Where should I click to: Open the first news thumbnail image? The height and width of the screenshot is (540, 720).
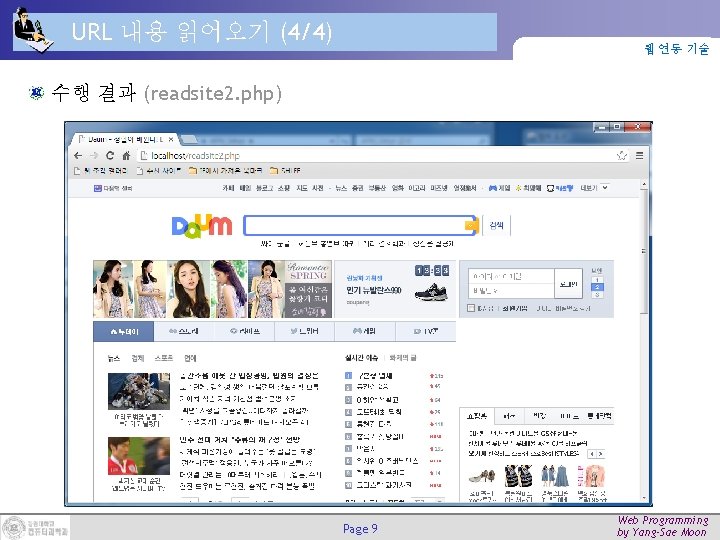coord(139,391)
